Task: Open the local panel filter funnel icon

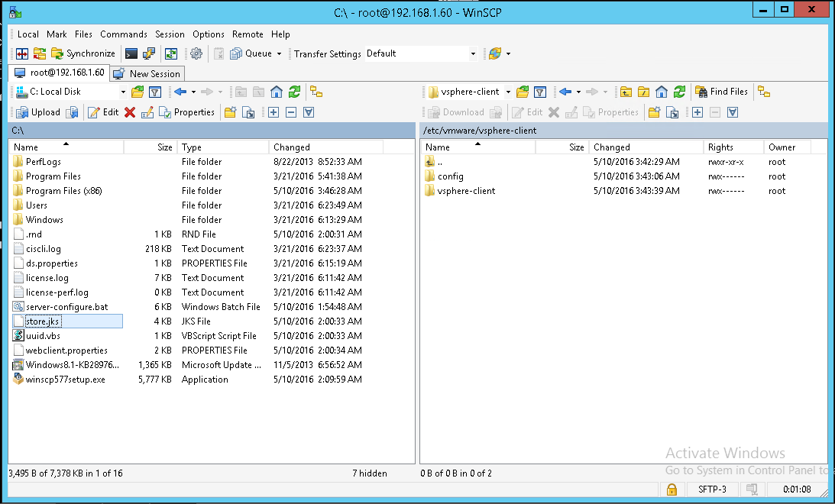Action: 155,91
